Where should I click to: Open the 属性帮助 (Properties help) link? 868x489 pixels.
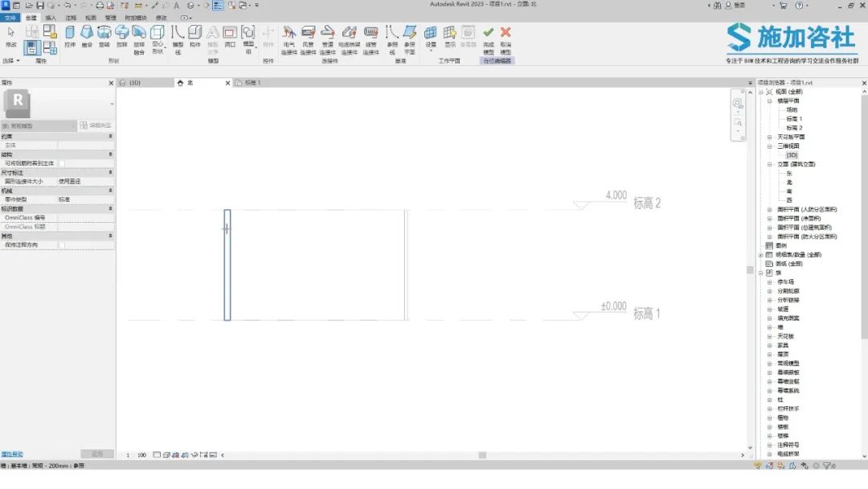pos(12,454)
